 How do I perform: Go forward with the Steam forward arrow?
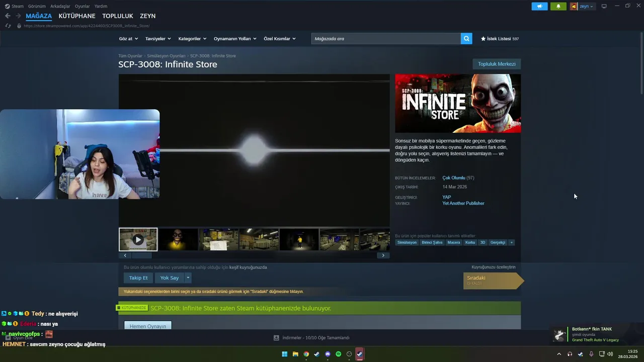click(x=18, y=16)
